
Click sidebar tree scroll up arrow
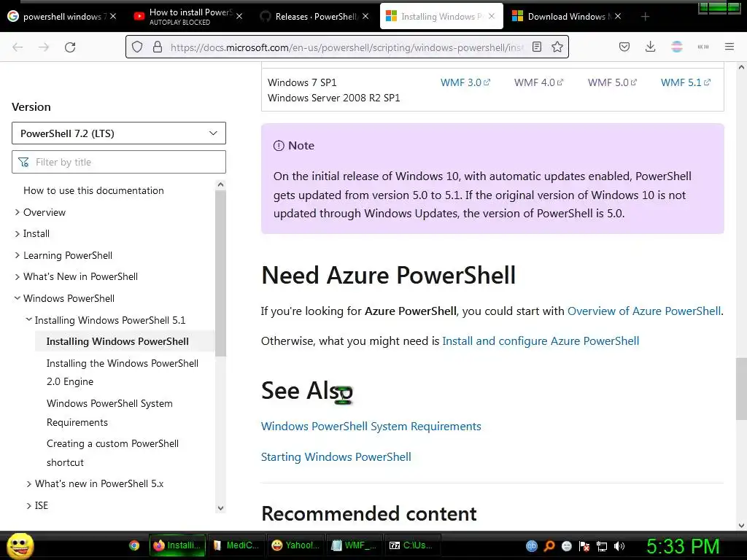(220, 184)
